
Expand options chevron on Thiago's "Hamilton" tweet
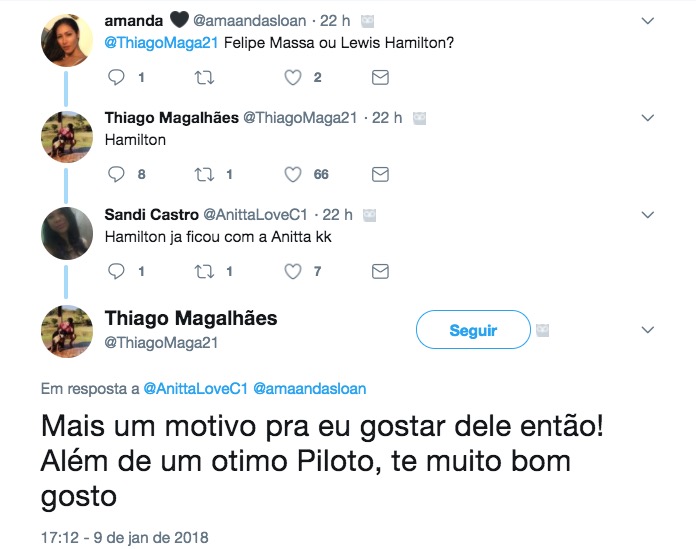tap(647, 118)
